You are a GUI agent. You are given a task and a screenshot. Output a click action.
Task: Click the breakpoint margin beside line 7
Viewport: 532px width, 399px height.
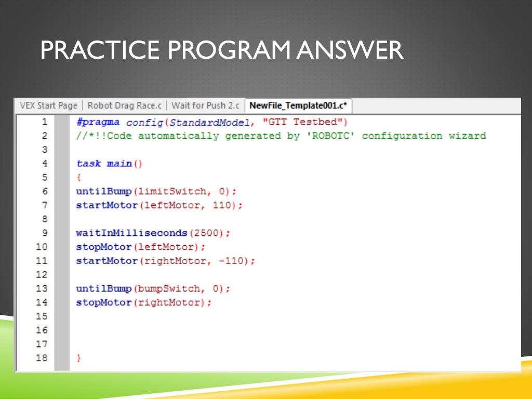[62, 206]
